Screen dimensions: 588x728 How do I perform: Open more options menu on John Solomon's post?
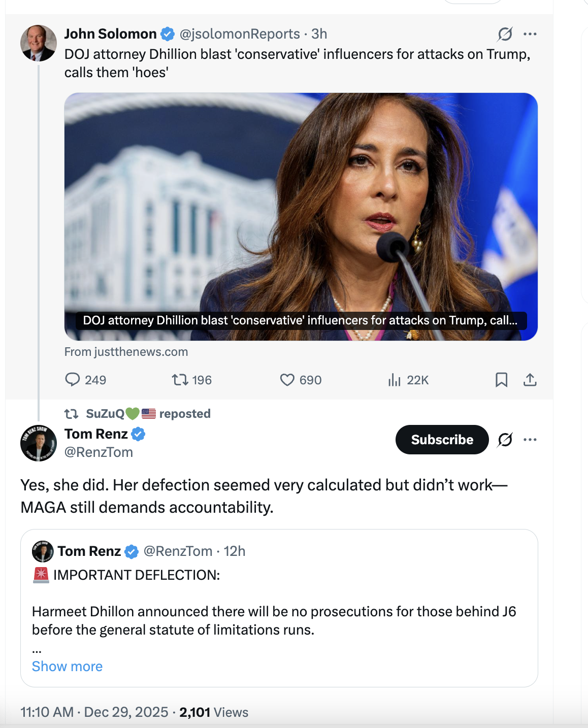click(530, 34)
